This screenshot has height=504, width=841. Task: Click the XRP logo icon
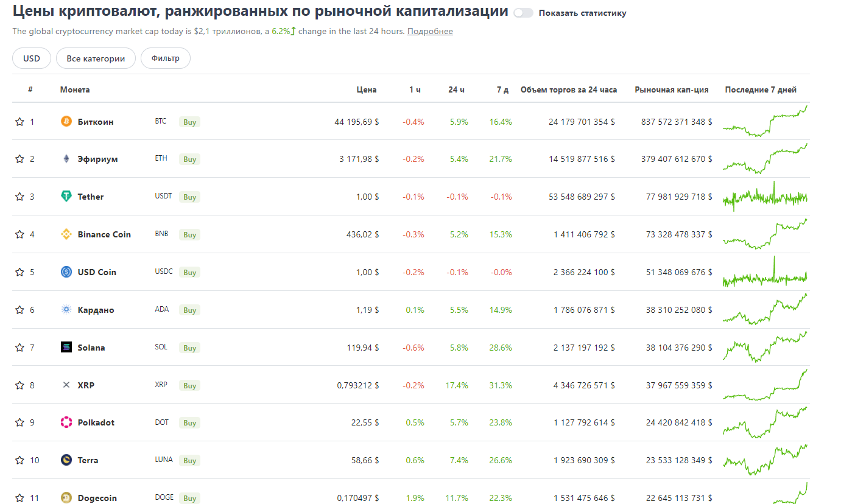pyautogui.click(x=66, y=385)
